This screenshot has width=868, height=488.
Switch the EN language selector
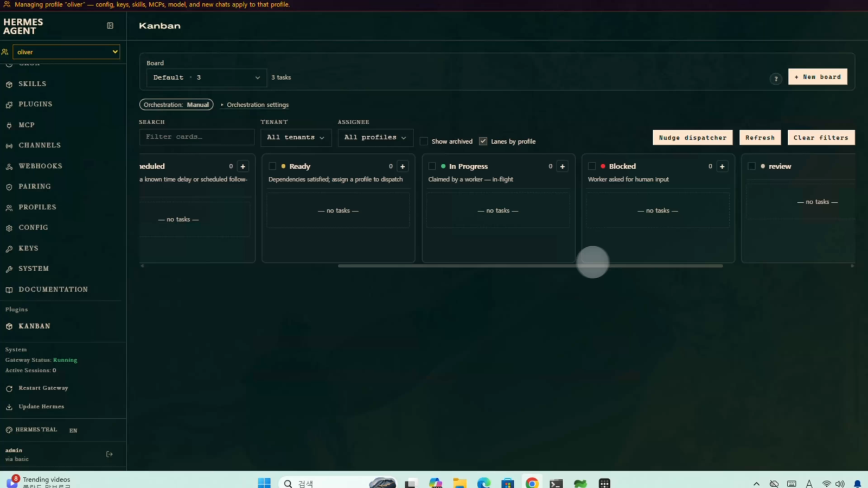pyautogui.click(x=73, y=431)
